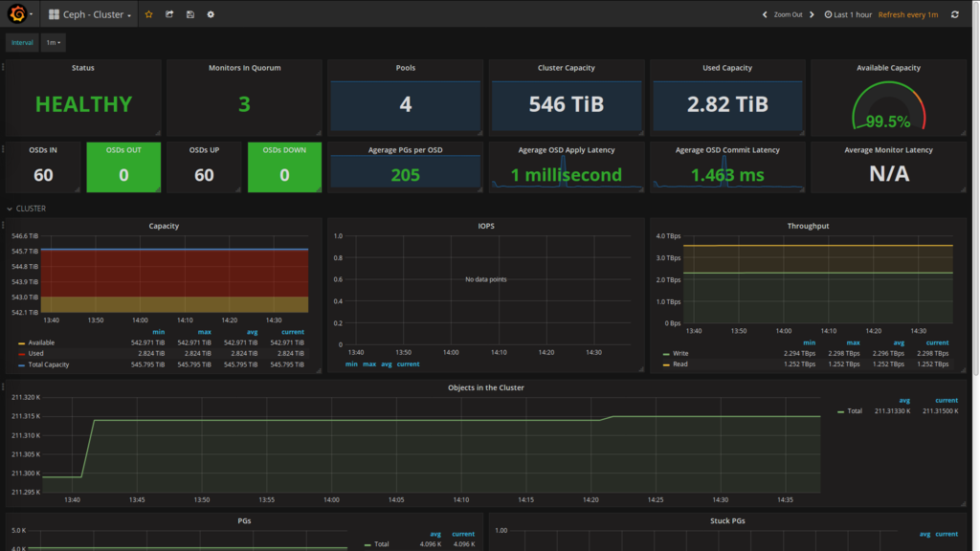Toggle the Write series in Throughput legend
This screenshot has width=980, height=551.
pyautogui.click(x=680, y=353)
